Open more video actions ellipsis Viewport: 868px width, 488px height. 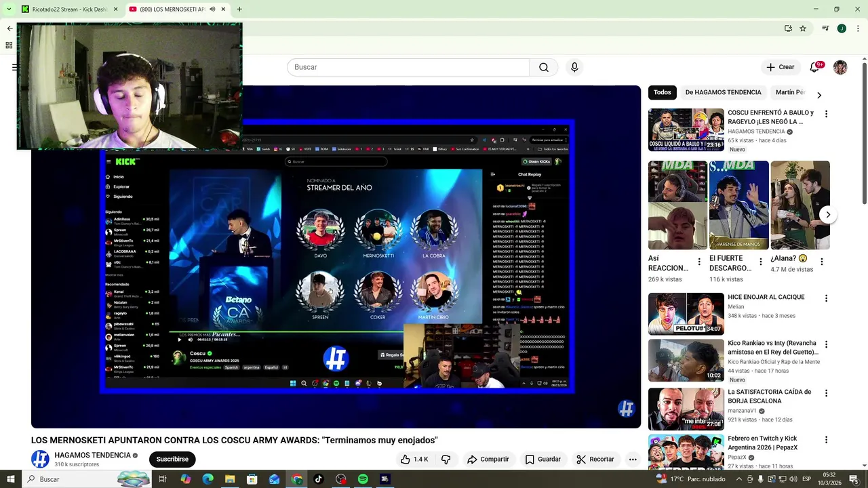633,459
